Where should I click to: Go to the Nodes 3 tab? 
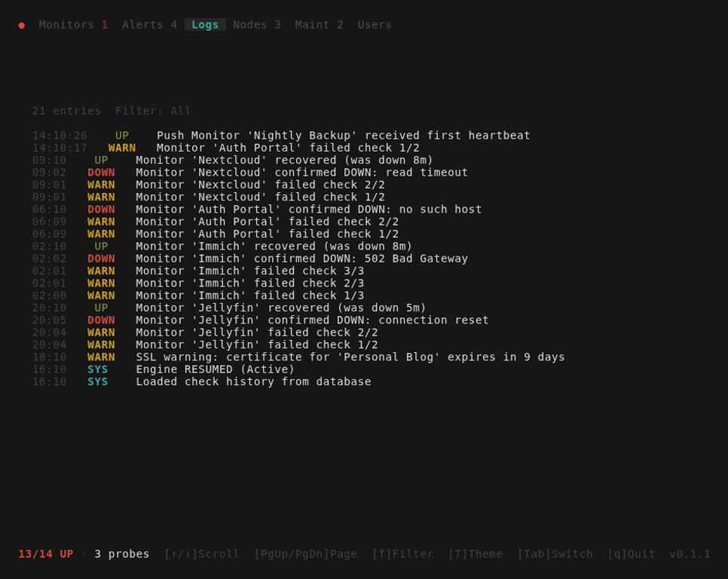pyautogui.click(x=257, y=25)
